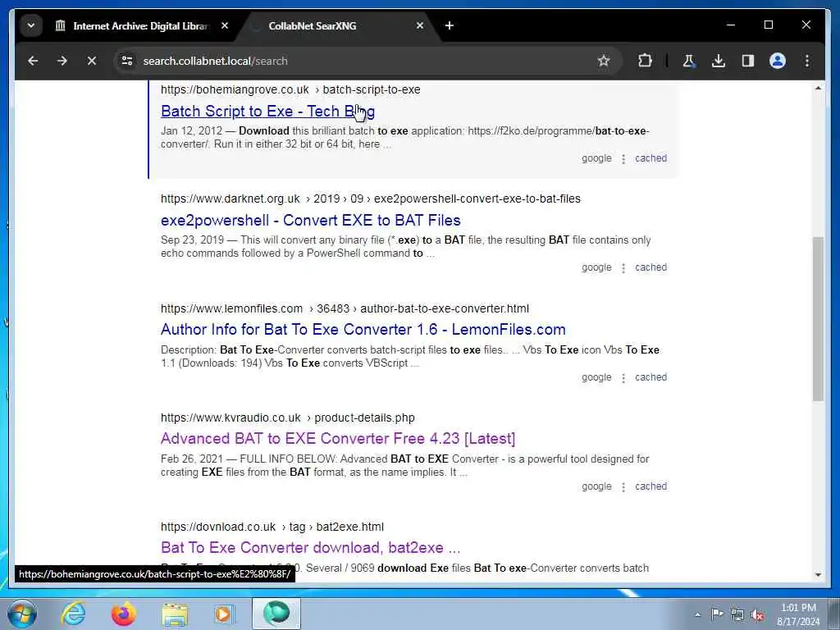
Task: Click the https://www.kvraudio.co.uk URL text
Action: click(x=231, y=418)
